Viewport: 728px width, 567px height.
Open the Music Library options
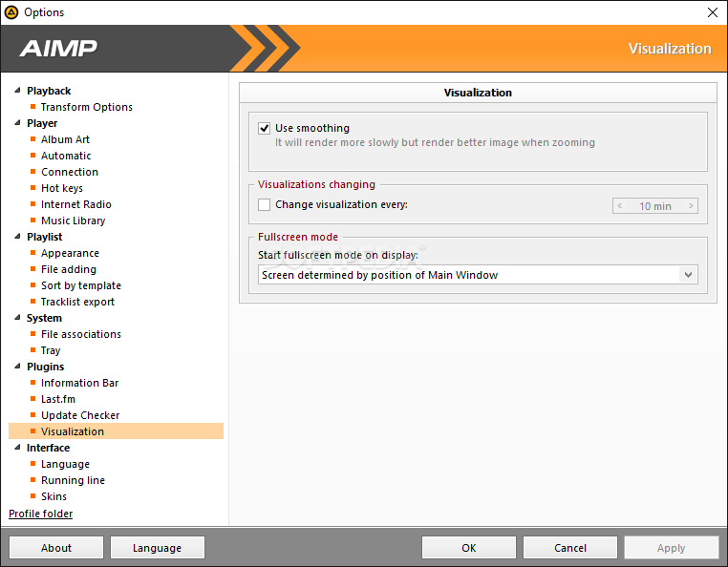(x=74, y=220)
